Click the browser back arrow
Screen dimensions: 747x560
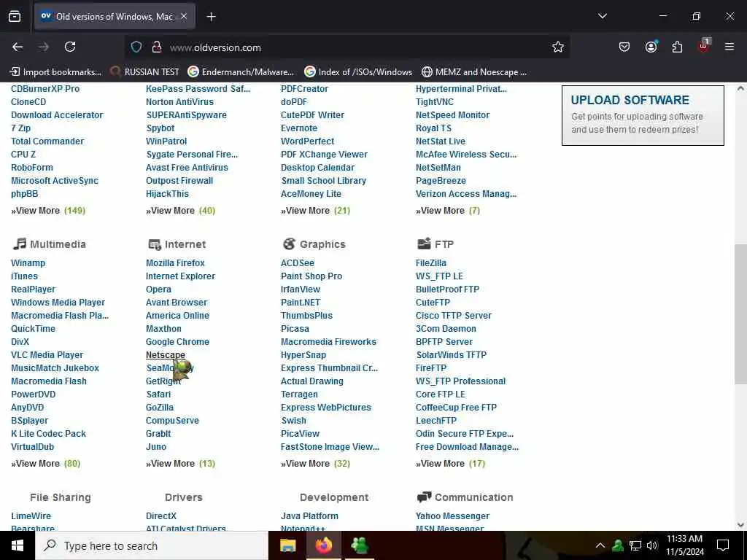click(x=18, y=47)
